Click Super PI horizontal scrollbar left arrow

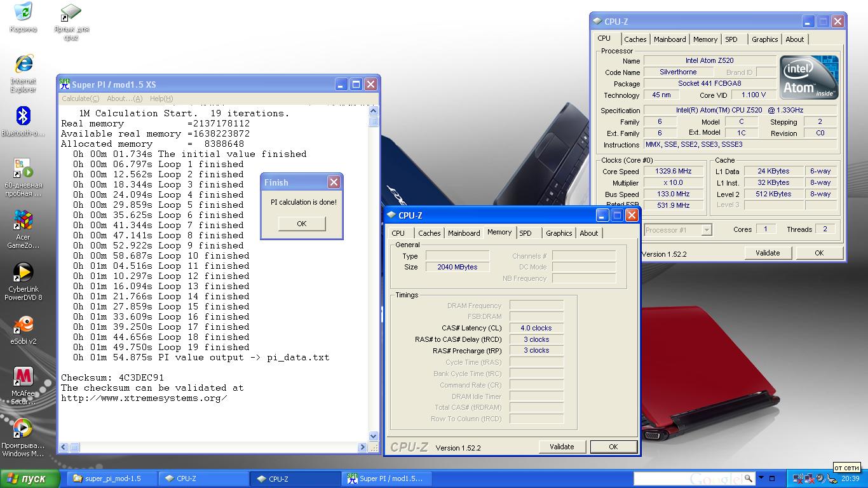[x=64, y=447]
